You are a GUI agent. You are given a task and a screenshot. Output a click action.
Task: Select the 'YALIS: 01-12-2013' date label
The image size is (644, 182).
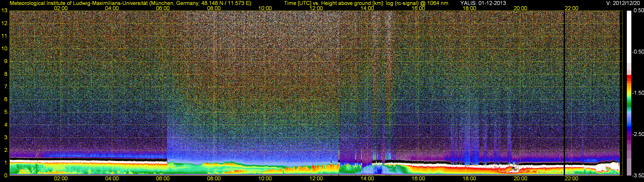tap(483, 3)
